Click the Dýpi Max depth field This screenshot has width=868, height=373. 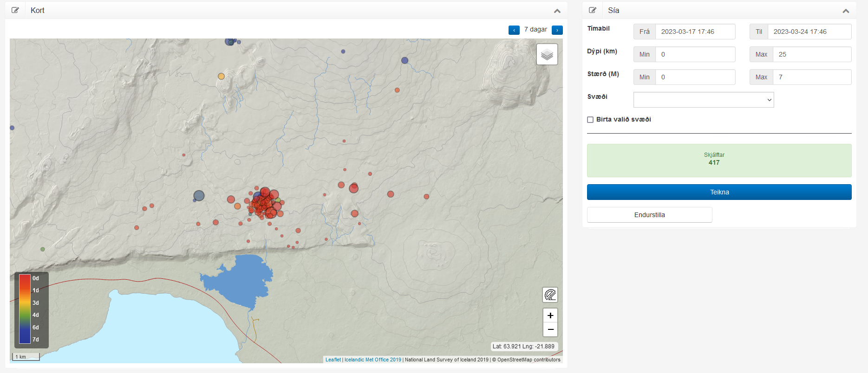pos(811,54)
